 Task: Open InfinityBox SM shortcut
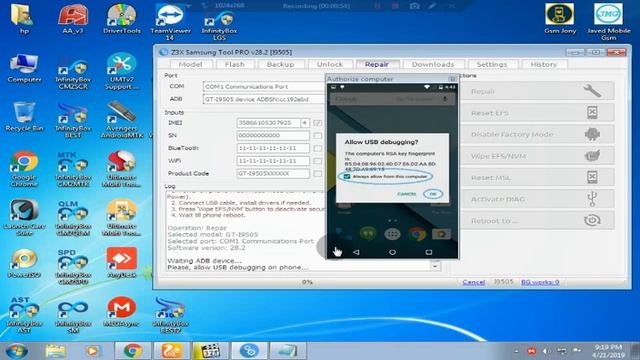click(x=73, y=317)
